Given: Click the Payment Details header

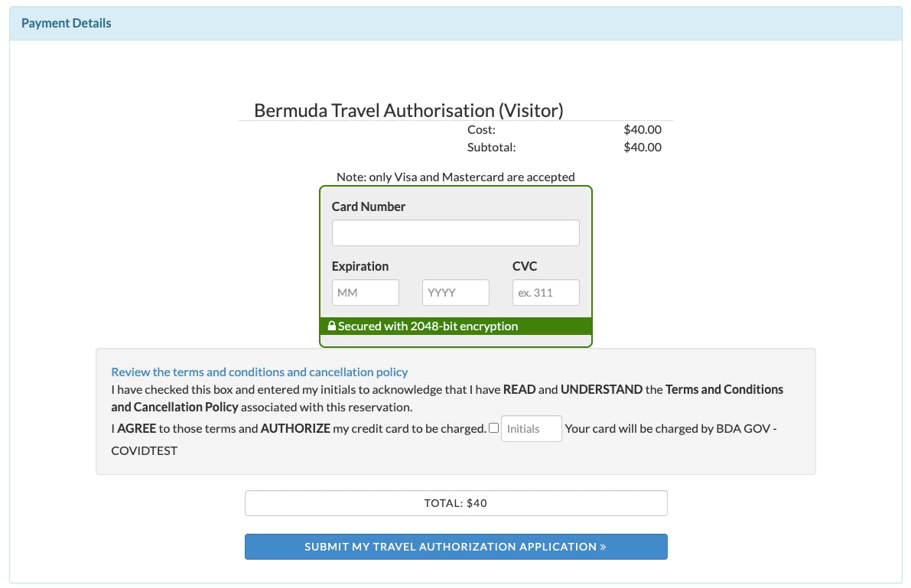Looking at the screenshot, I should click(67, 23).
